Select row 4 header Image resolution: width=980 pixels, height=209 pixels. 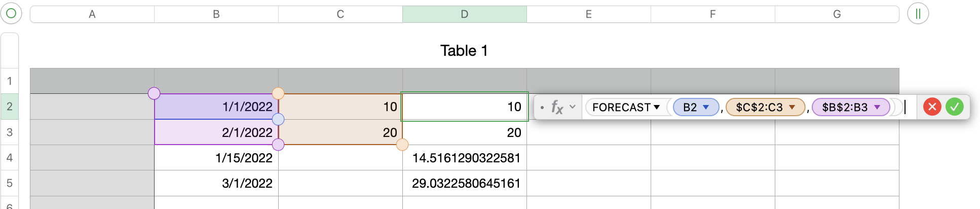pos(10,158)
